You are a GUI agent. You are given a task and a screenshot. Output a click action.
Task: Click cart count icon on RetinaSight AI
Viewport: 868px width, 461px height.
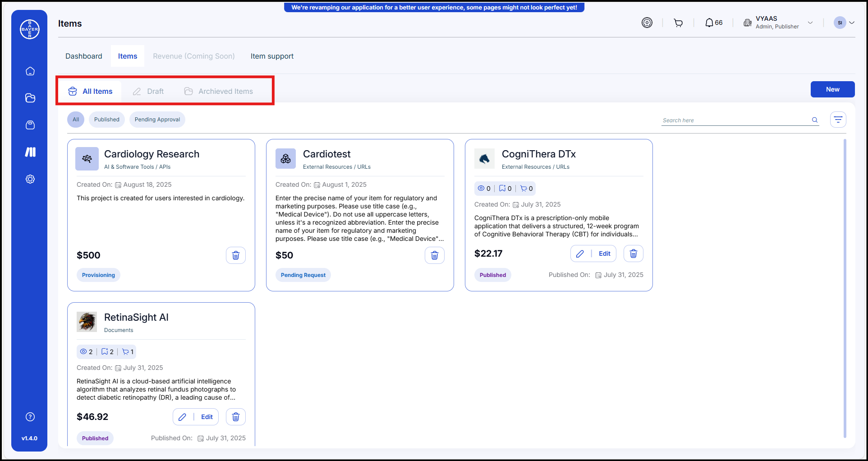pos(125,352)
